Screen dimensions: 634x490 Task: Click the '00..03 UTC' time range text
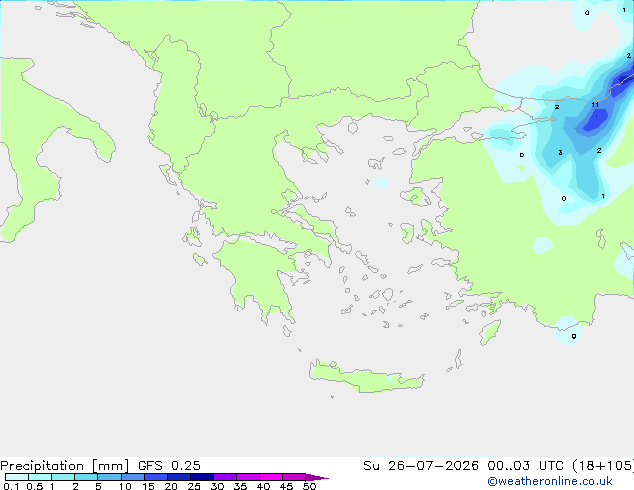525,466
